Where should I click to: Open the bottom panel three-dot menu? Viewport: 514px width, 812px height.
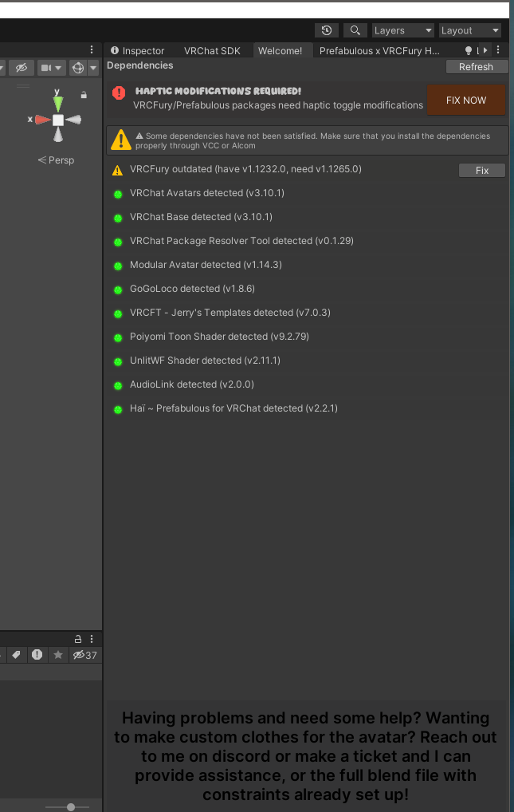coord(92,639)
